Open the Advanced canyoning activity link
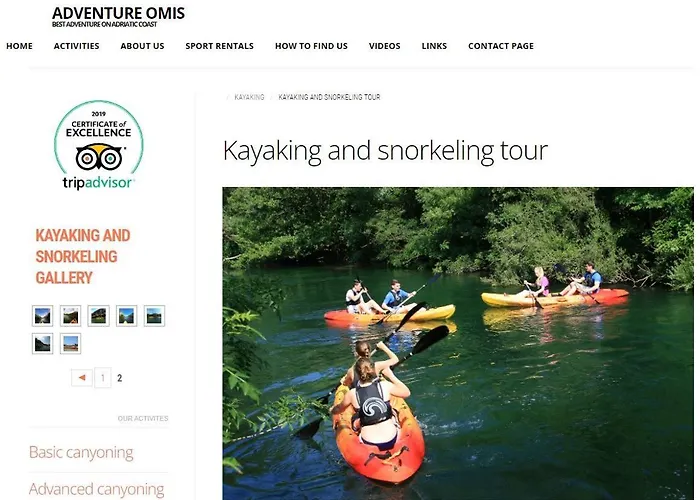Image resolution: width=700 pixels, height=500 pixels. tap(96, 489)
